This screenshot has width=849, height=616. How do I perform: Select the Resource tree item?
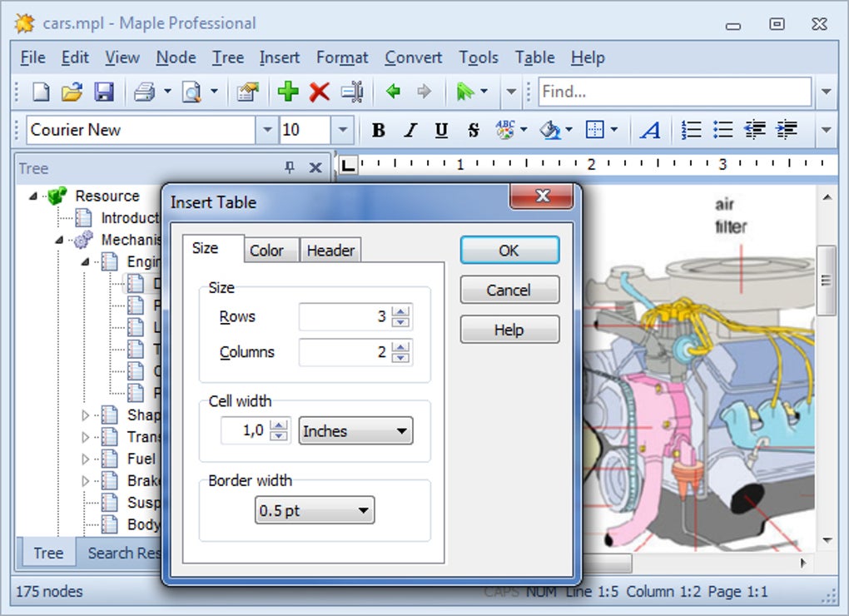pyautogui.click(x=107, y=196)
